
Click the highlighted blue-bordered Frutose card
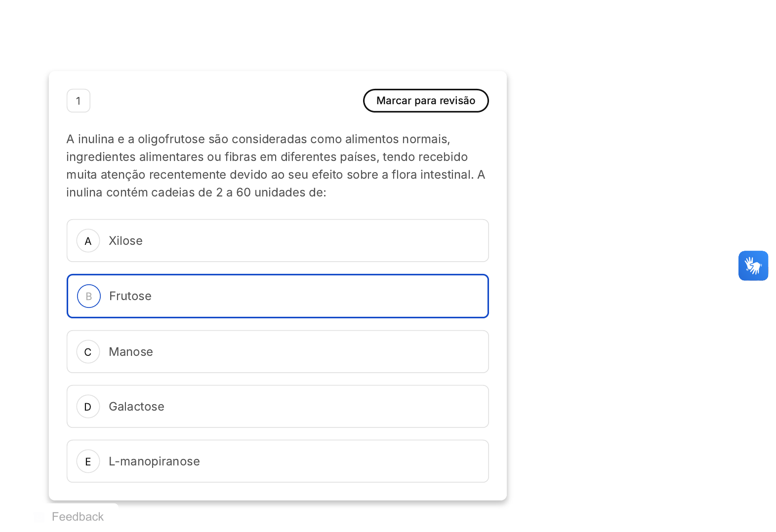[278, 296]
